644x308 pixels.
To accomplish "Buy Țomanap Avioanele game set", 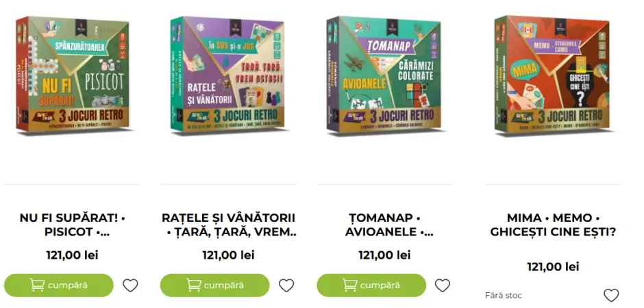I will [371, 285].
